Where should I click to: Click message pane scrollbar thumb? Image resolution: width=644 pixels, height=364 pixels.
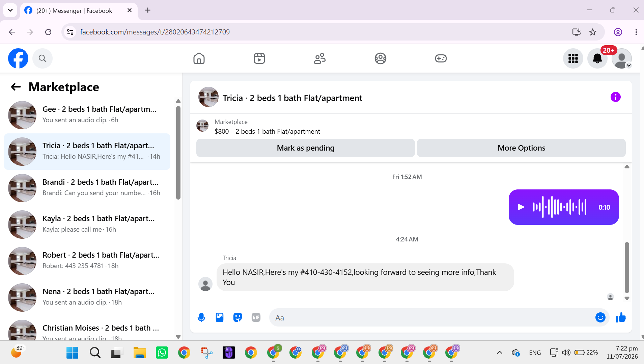[x=627, y=267]
